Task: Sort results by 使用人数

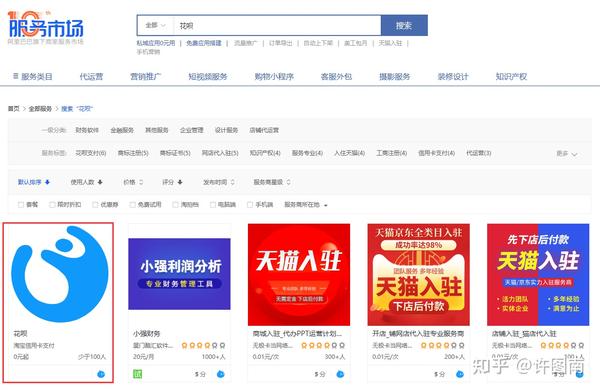Action: click(x=86, y=182)
